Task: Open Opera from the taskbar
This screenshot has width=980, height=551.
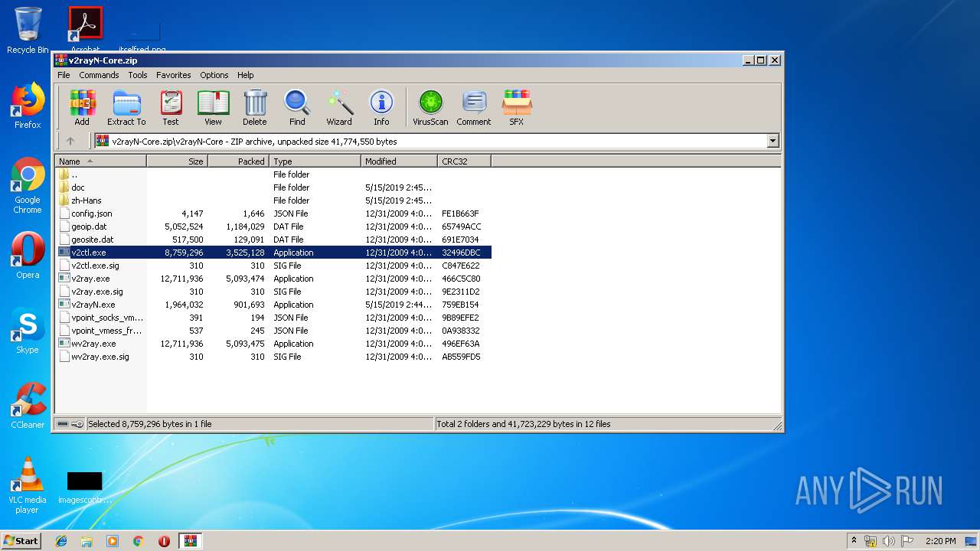Action: [164, 541]
